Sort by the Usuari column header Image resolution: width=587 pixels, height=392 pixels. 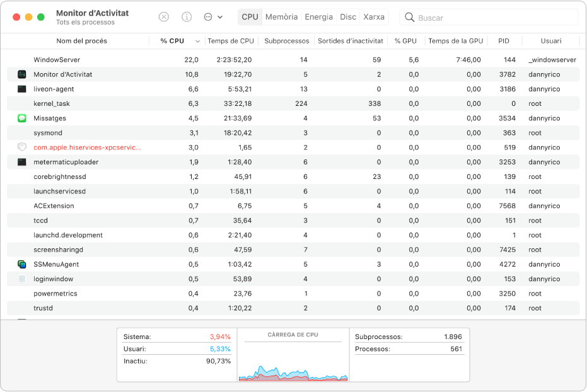tap(551, 41)
